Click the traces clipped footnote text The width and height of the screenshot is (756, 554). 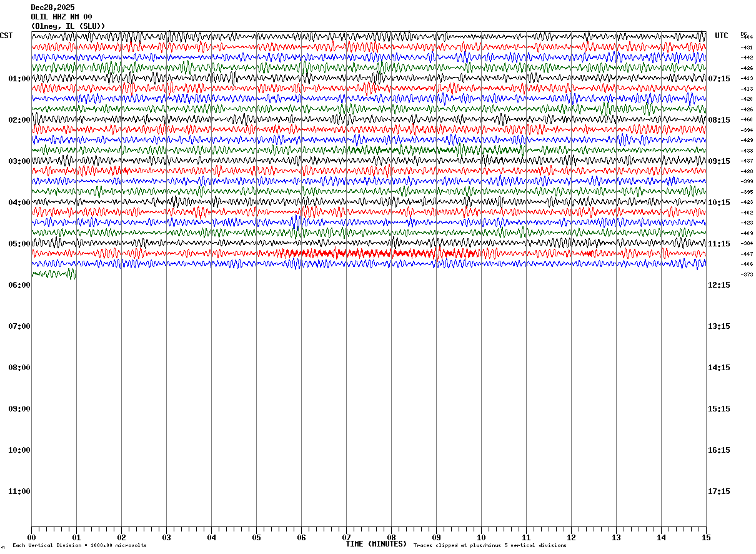coord(490,546)
